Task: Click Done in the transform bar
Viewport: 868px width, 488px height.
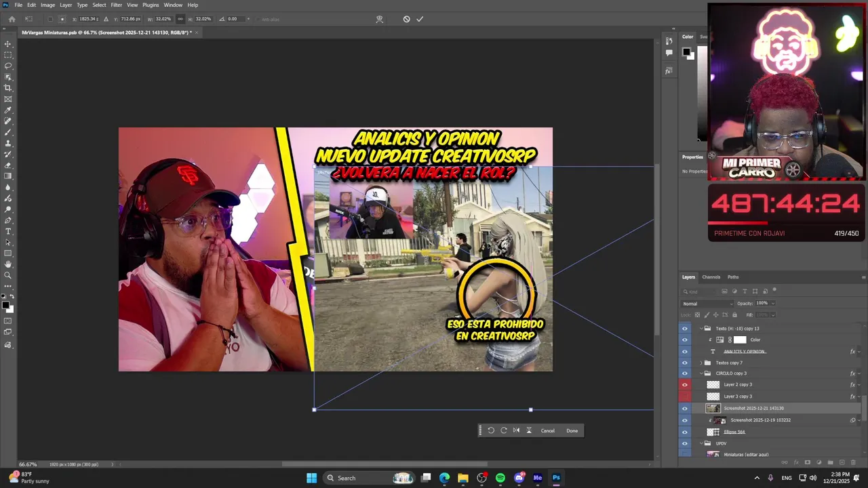Action: click(x=572, y=430)
